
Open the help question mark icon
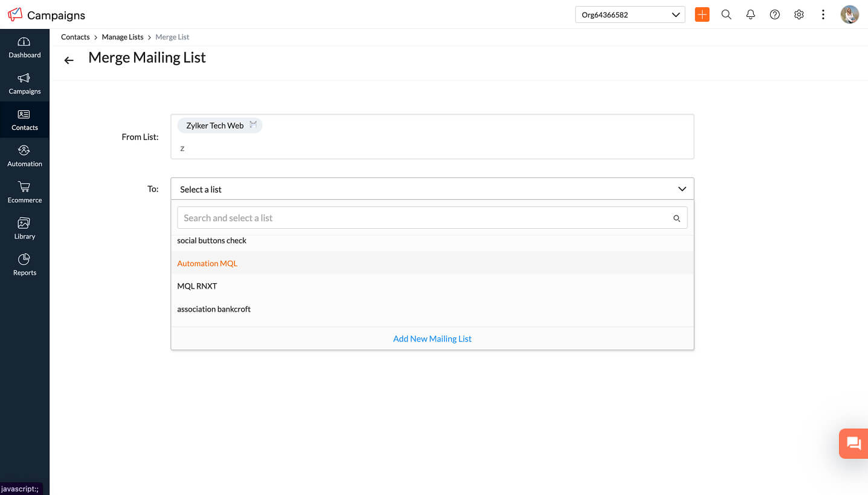click(774, 14)
